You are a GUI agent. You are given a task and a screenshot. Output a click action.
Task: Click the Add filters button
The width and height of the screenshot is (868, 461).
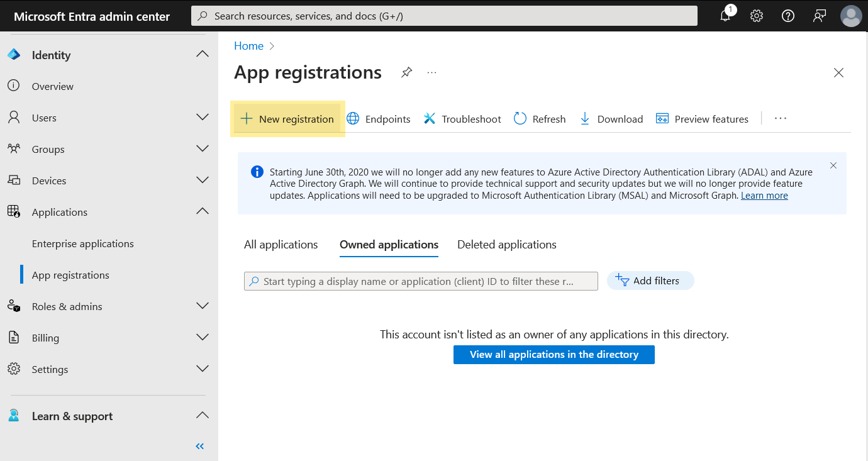coord(650,280)
